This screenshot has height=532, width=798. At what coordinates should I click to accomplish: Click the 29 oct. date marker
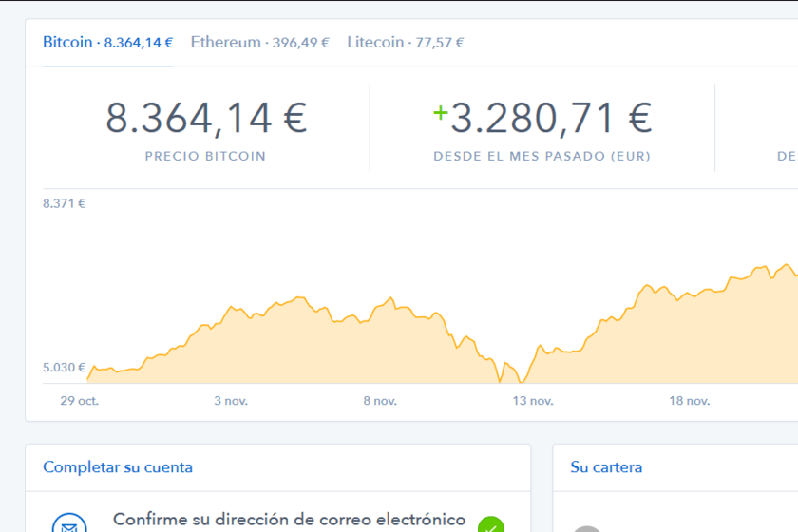tap(80, 401)
